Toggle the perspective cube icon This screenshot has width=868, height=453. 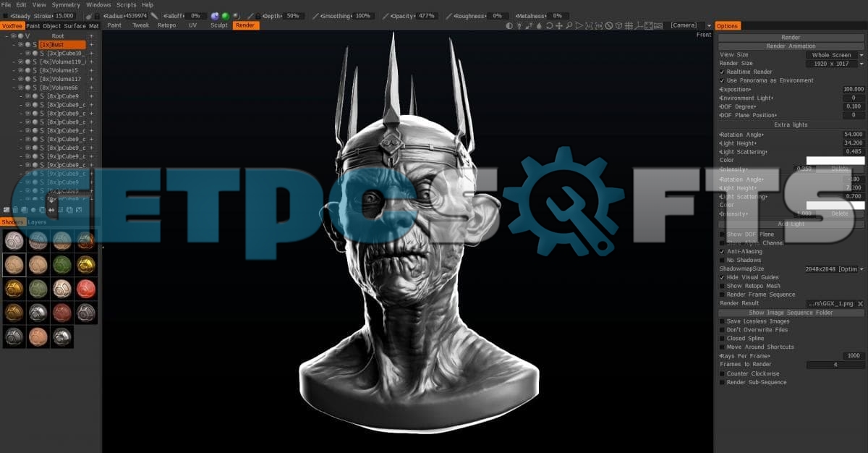(x=618, y=25)
